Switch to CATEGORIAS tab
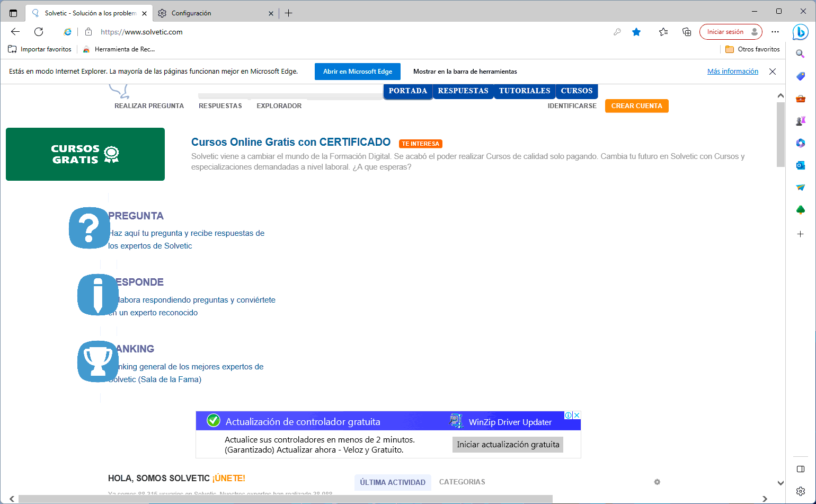The image size is (816, 504). [x=462, y=482]
